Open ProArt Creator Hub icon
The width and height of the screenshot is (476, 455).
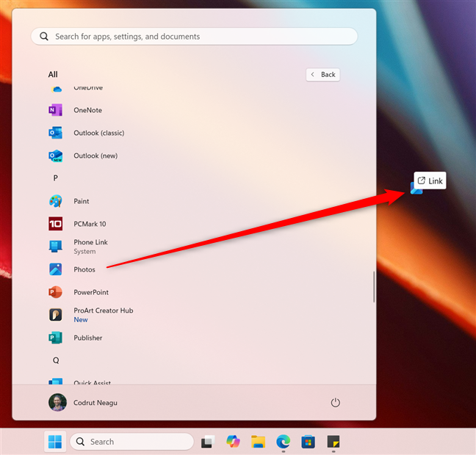(56, 315)
